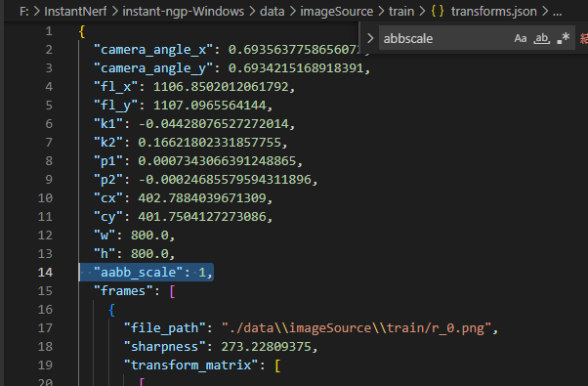Select the data breadcrumb segment
The image size is (588, 386).
click(x=272, y=12)
